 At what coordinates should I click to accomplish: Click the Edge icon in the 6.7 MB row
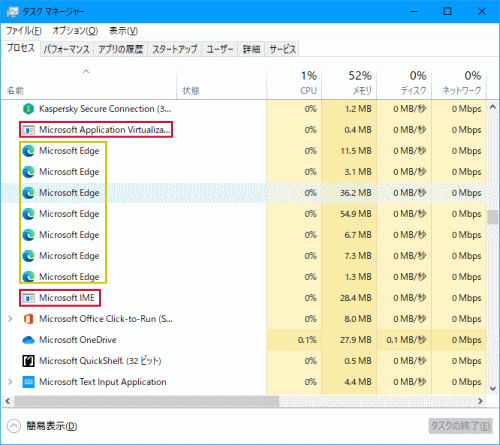tap(28, 235)
